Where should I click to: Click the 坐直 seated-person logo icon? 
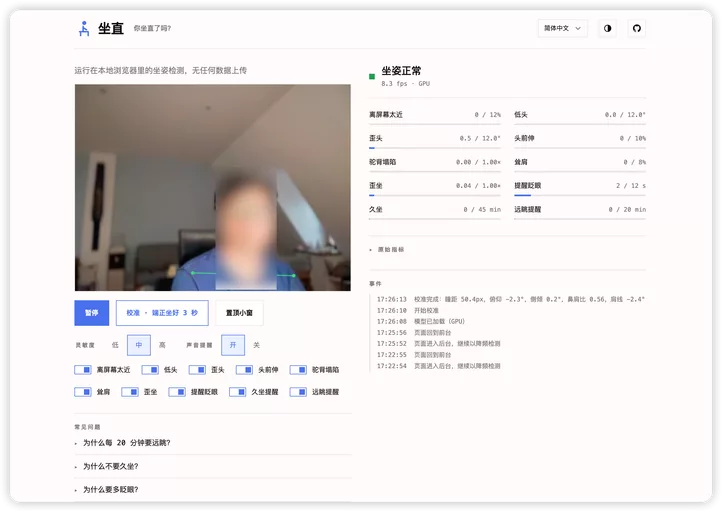click(84, 29)
